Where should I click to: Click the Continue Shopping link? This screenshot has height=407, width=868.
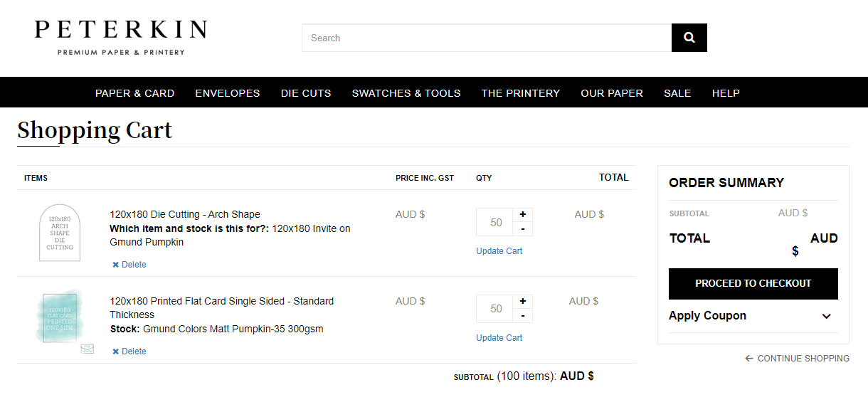click(x=797, y=359)
